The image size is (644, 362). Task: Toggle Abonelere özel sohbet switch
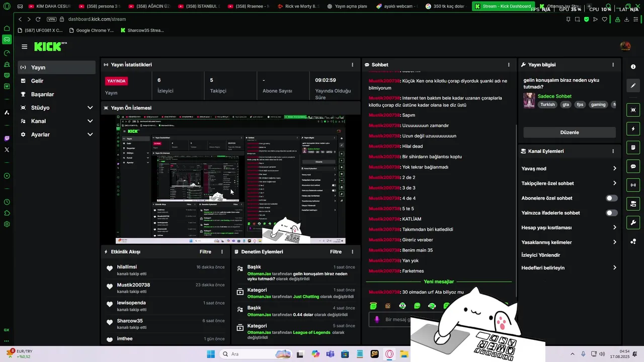tap(611, 198)
